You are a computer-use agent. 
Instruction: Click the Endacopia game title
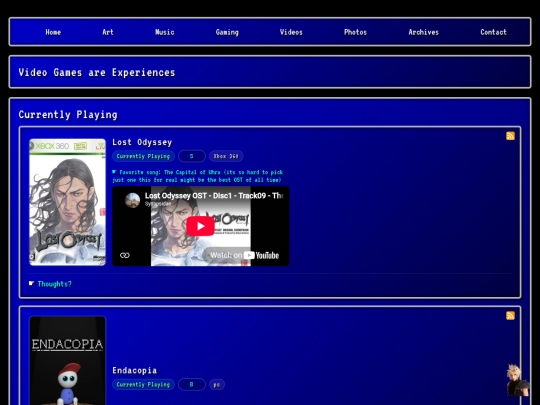[x=135, y=371]
